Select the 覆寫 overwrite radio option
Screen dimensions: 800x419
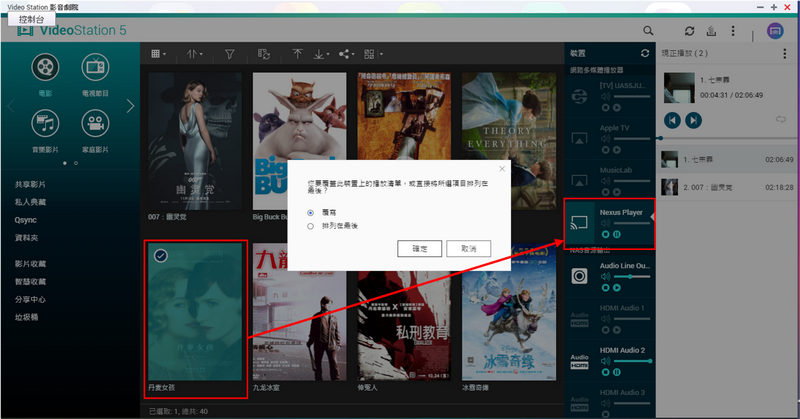310,212
